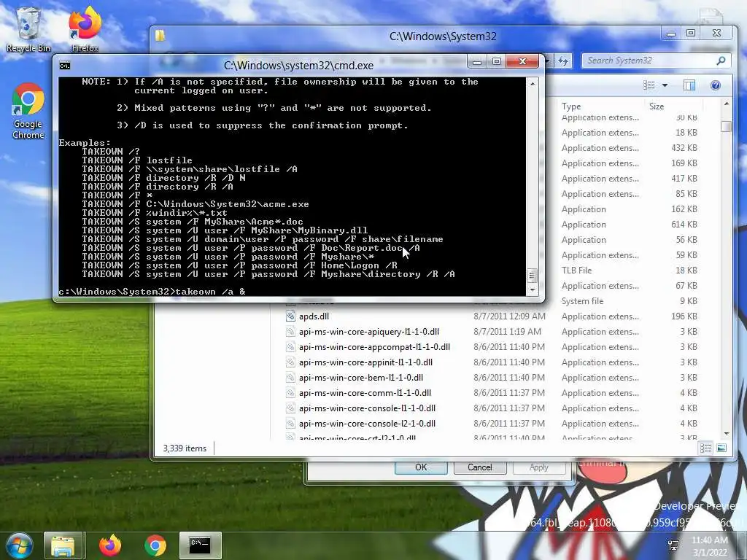Open the Google Chrome desktop shortcut
Image resolution: width=747 pixels, height=560 pixels.
[28, 111]
